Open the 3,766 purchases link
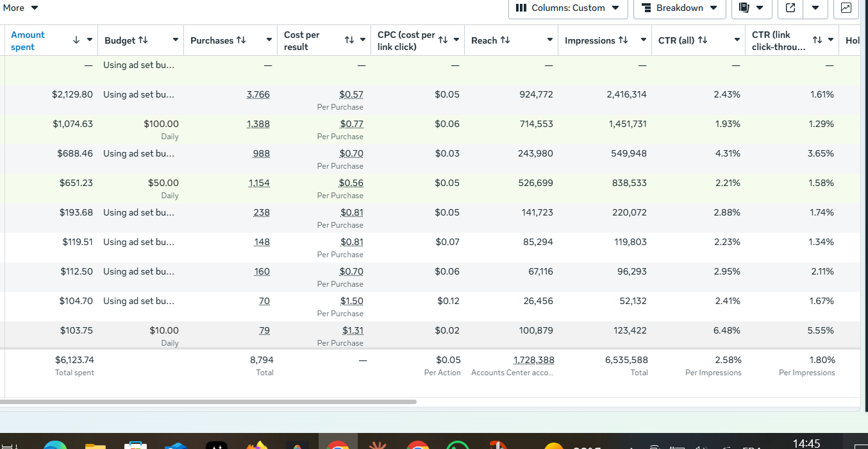Image resolution: width=868 pixels, height=449 pixels. pos(258,94)
